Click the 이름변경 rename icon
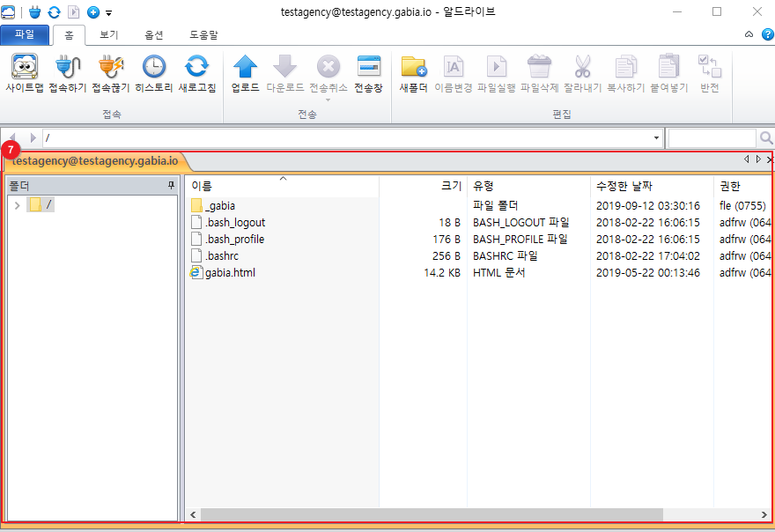 454,73
